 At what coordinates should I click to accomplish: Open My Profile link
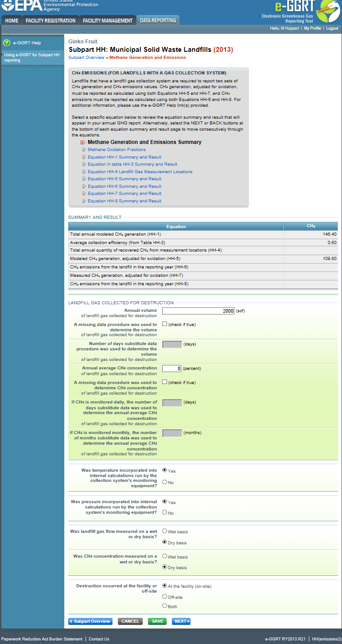click(x=312, y=28)
